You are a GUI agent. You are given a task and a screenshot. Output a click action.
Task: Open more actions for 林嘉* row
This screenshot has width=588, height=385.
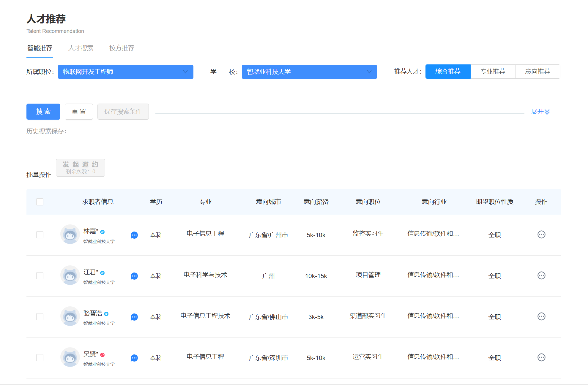coord(541,235)
